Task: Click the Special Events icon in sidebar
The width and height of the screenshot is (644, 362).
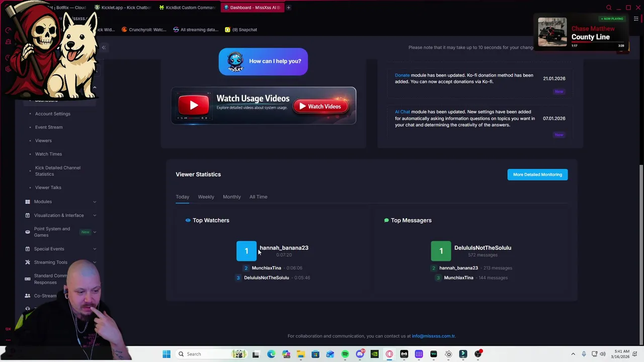Action: pos(28,249)
